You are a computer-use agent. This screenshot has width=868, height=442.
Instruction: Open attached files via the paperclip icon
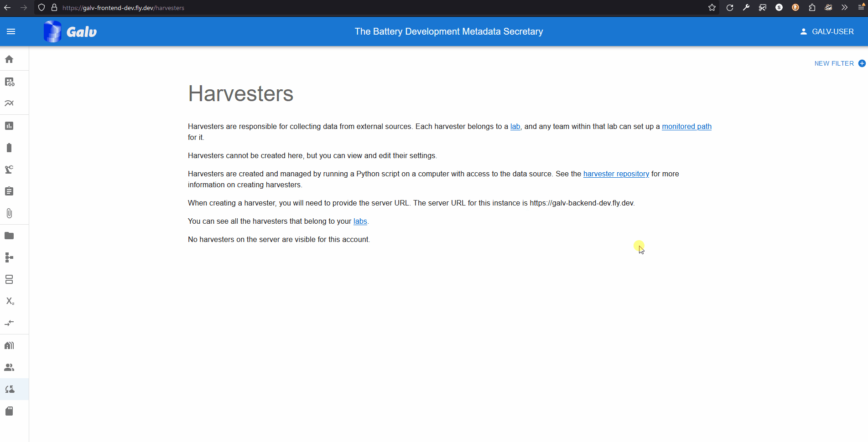tap(9, 213)
